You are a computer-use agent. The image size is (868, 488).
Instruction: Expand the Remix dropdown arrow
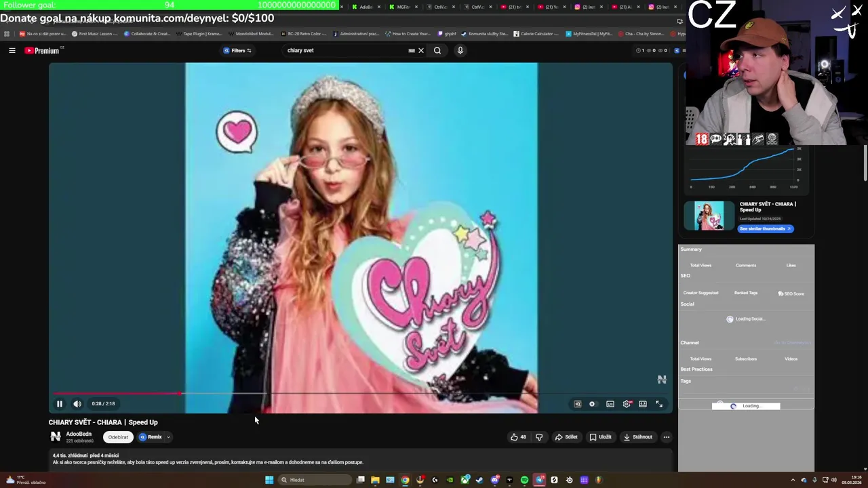point(168,437)
